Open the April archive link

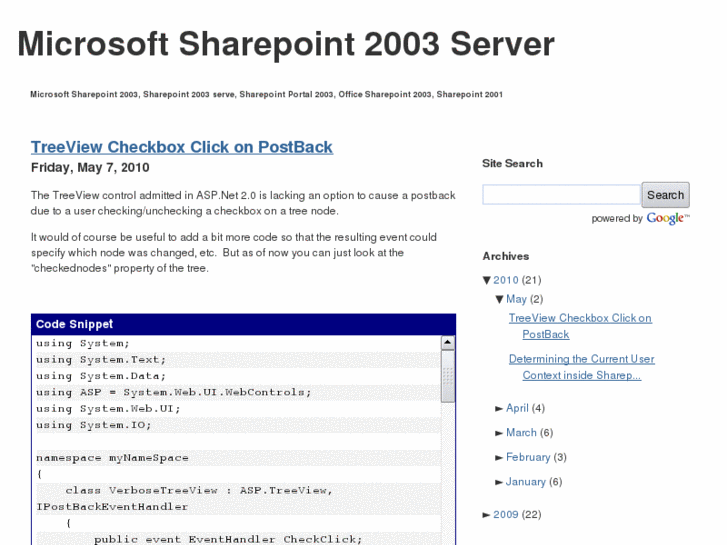pyautogui.click(x=517, y=408)
